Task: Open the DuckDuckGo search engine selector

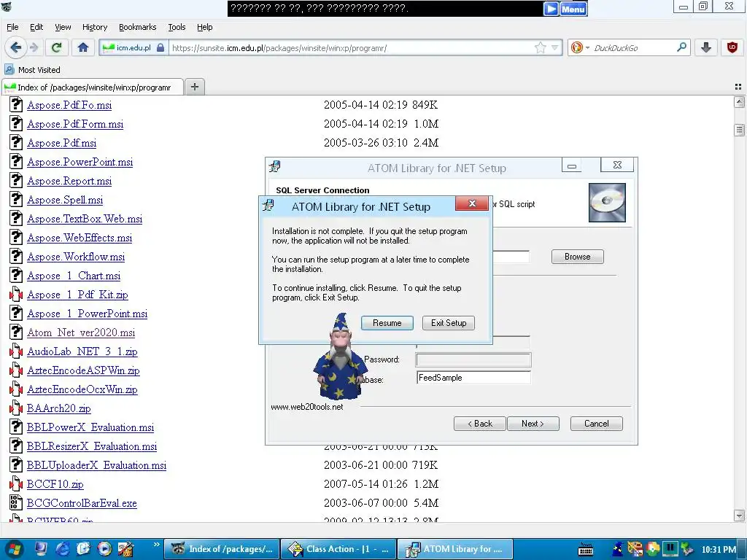Action: coord(580,47)
